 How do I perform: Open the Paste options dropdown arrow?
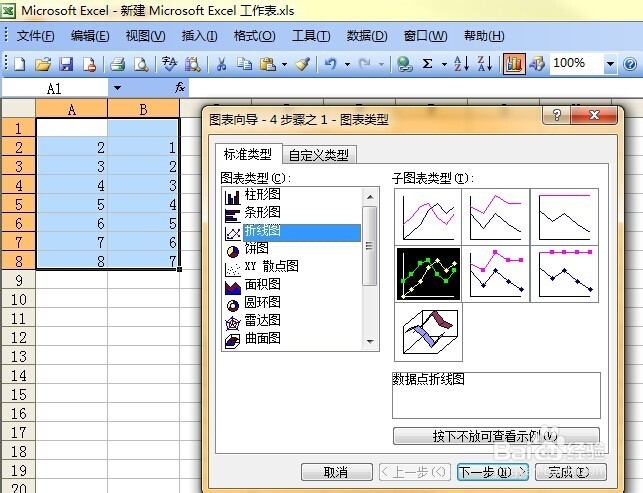click(284, 64)
